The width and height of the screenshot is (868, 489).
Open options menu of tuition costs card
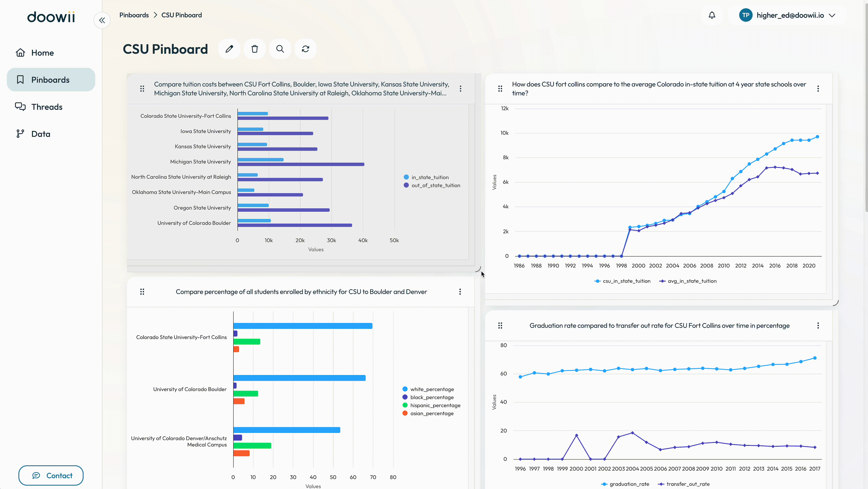[x=460, y=89]
